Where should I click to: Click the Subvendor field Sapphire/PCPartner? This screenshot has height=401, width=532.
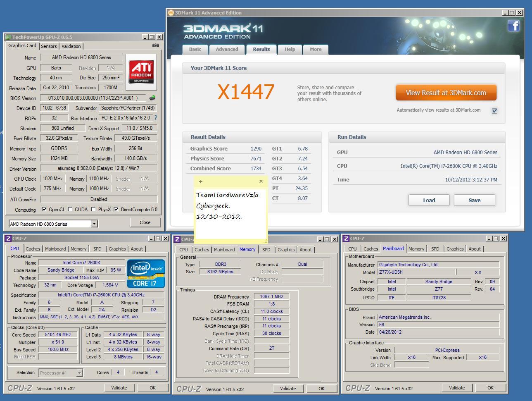tap(128, 108)
